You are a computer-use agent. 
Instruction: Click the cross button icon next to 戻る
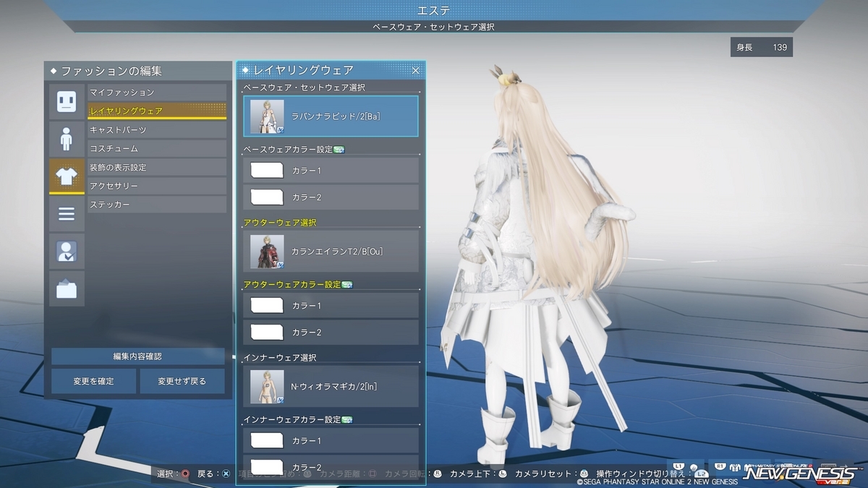point(226,474)
